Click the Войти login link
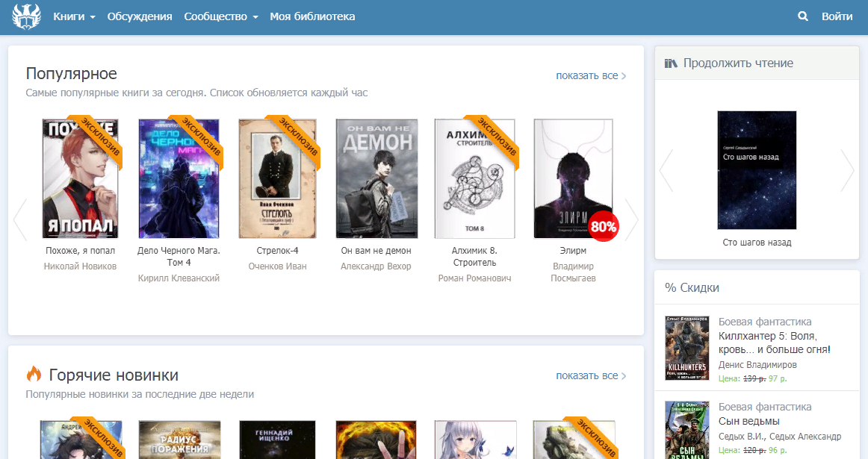Screen dimensions: 868x459 [837, 15]
